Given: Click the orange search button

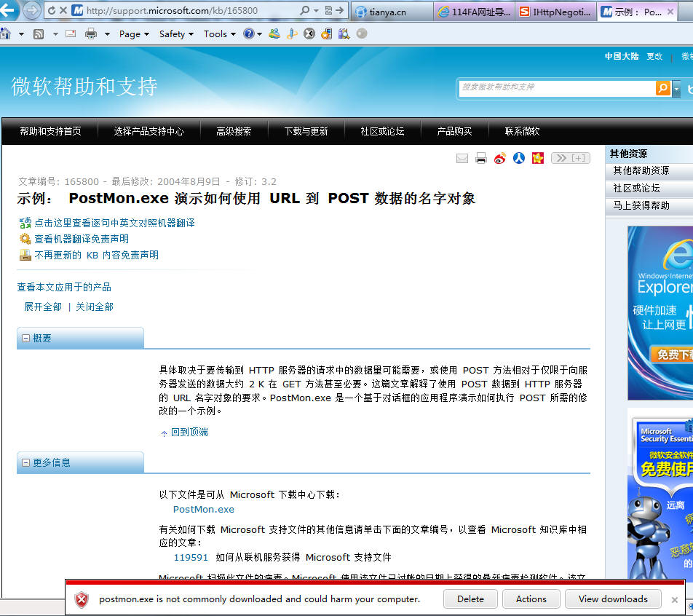Looking at the screenshot, I should point(663,88).
